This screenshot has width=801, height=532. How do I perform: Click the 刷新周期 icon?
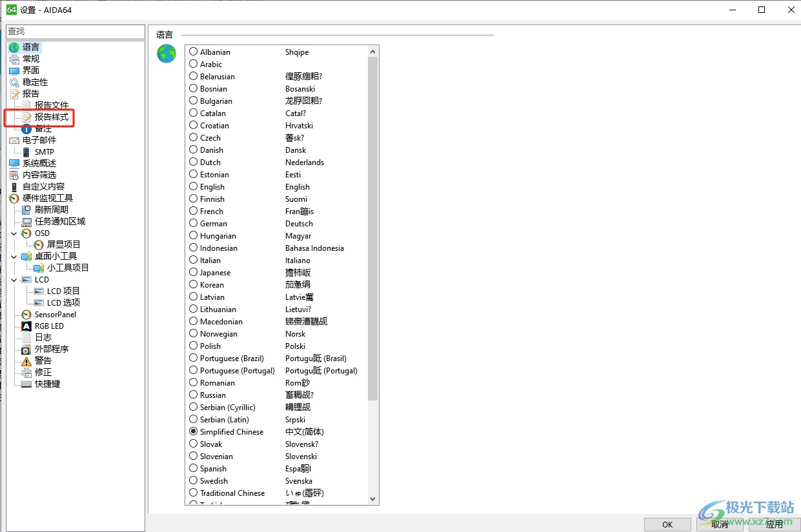[26, 210]
